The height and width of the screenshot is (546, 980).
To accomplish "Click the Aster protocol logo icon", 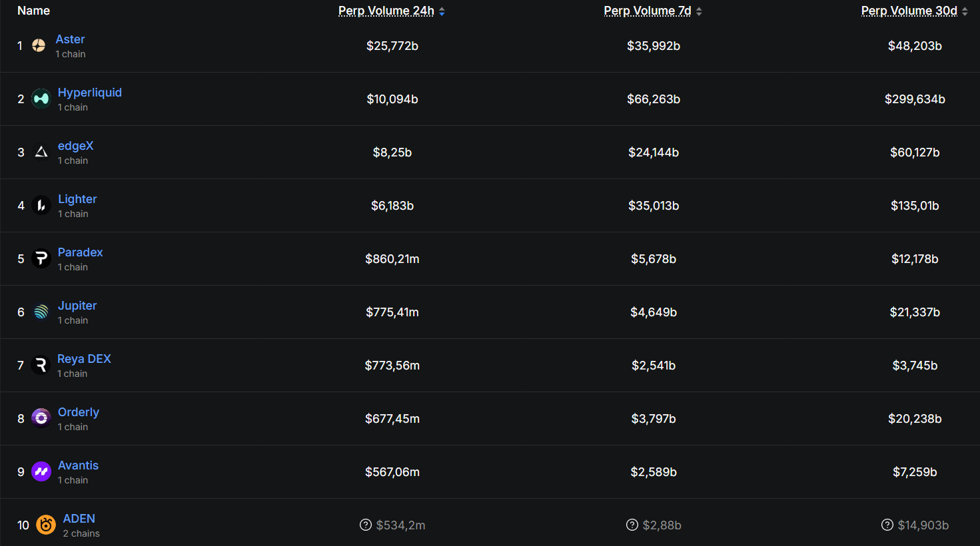I will click(39, 45).
